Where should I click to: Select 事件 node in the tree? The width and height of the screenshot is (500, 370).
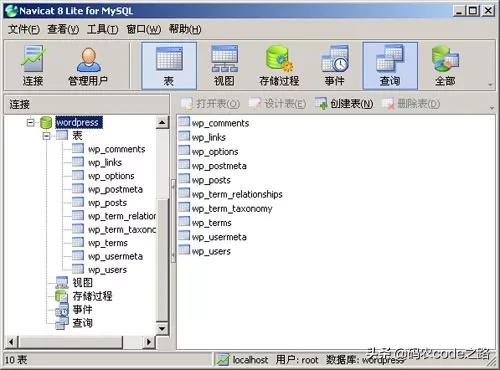tap(82, 309)
